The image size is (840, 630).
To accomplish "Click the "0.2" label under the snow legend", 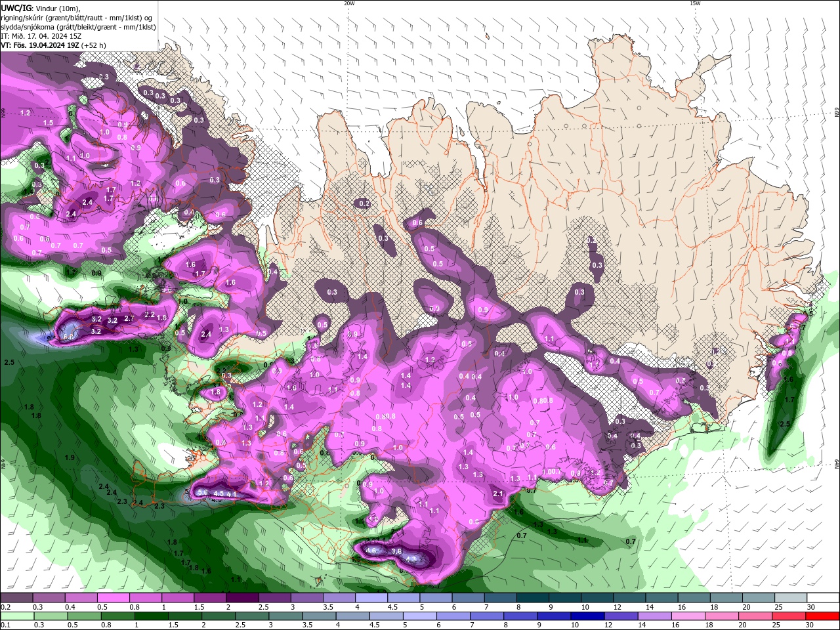I will 5,607.
